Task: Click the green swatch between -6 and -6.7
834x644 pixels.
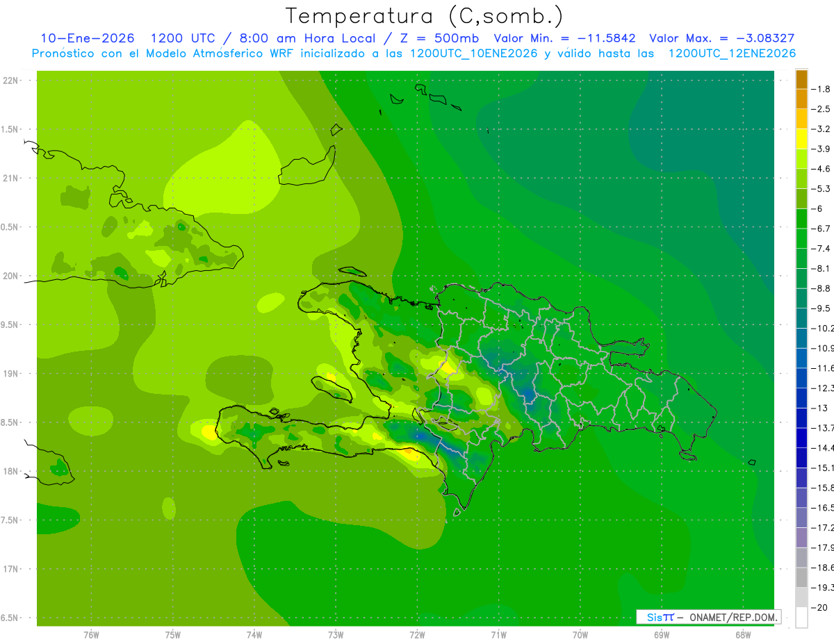Action: [x=801, y=218]
